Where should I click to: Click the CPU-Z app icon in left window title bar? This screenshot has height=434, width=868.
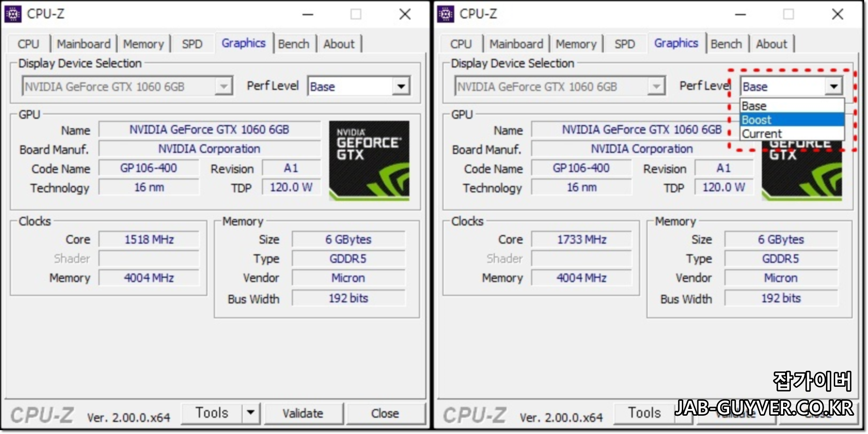tap(13, 14)
